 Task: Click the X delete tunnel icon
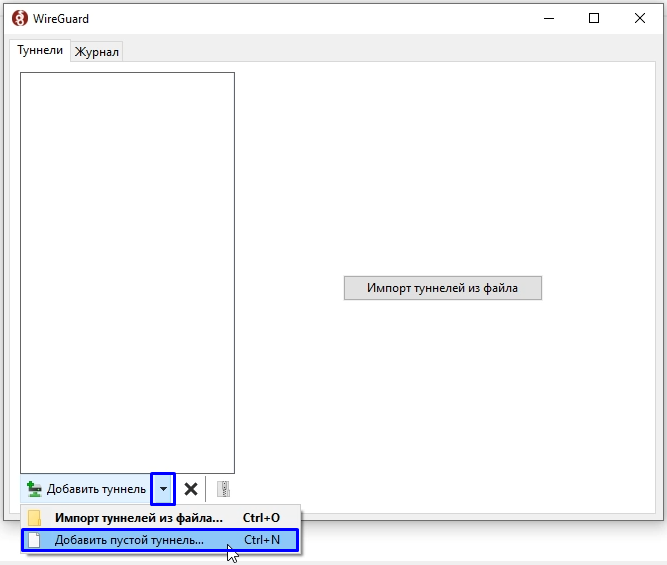pyautogui.click(x=190, y=489)
